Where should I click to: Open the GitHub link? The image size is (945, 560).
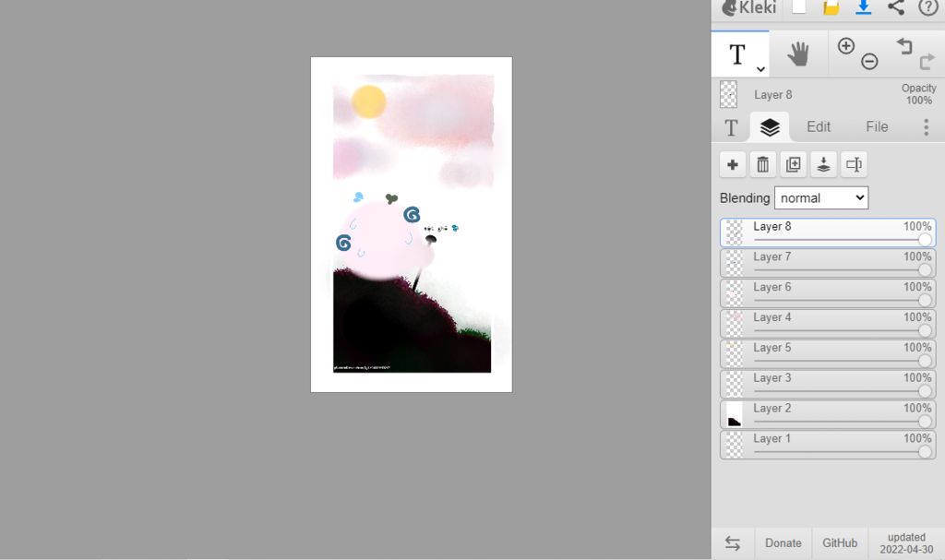(840, 543)
